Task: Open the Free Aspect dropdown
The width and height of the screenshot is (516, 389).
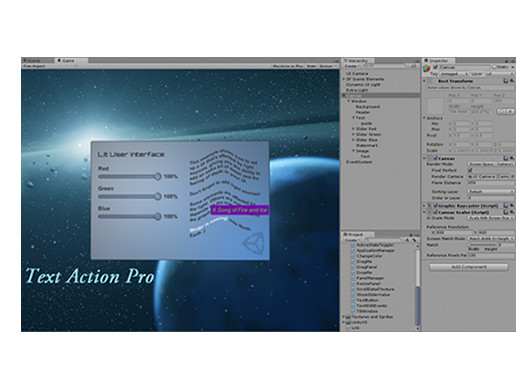Action: pos(49,66)
